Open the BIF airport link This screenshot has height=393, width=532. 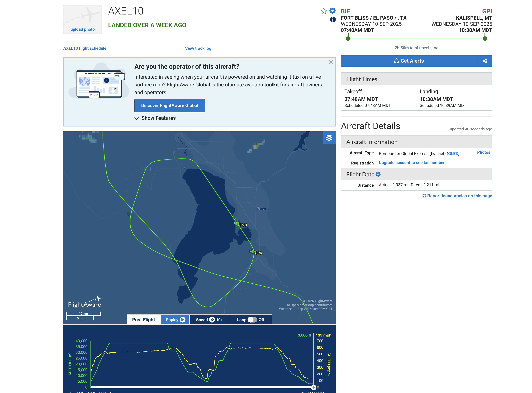[345, 11]
